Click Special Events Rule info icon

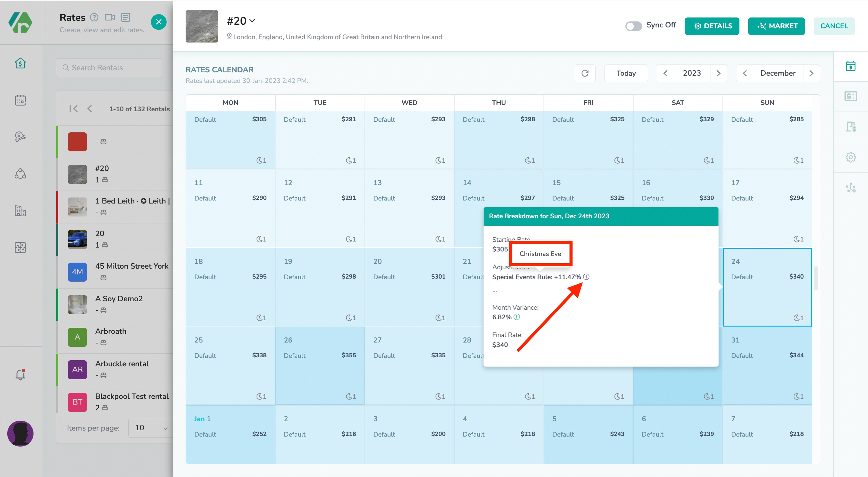pyautogui.click(x=586, y=277)
